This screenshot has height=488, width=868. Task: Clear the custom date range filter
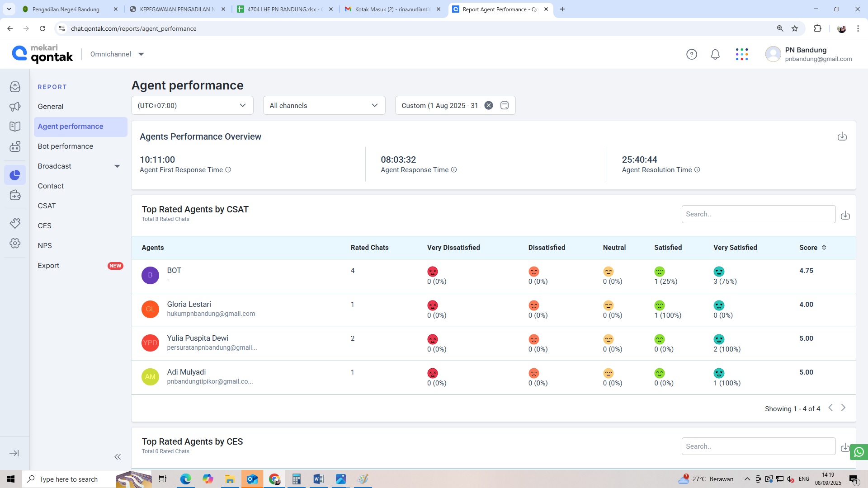coord(489,105)
